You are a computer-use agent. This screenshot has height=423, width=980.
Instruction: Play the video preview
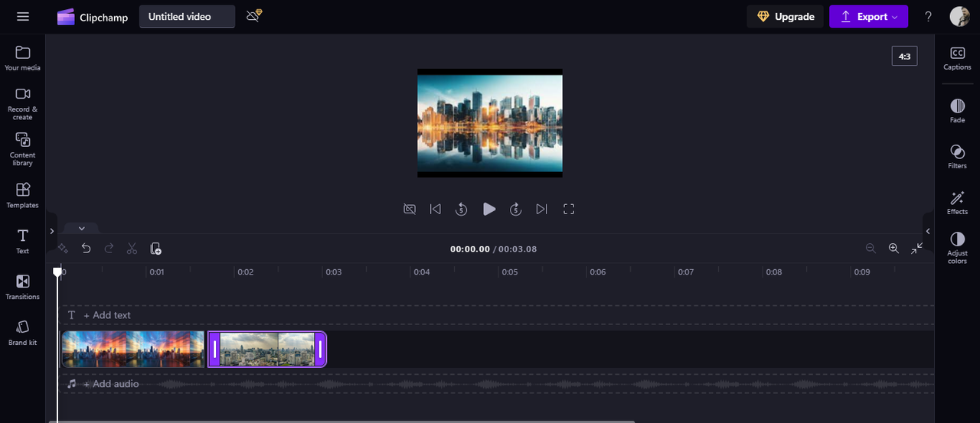point(489,209)
